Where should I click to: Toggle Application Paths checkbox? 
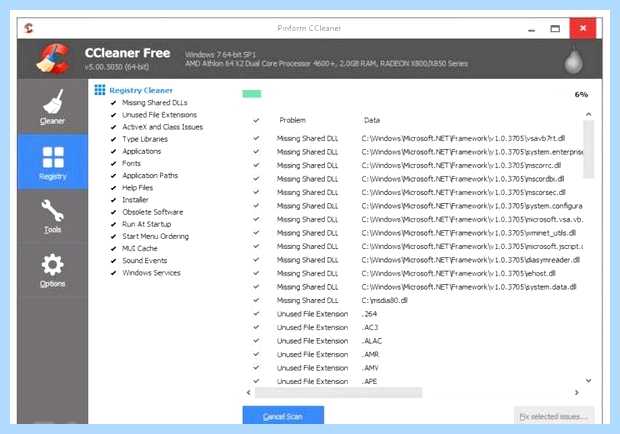pos(113,175)
